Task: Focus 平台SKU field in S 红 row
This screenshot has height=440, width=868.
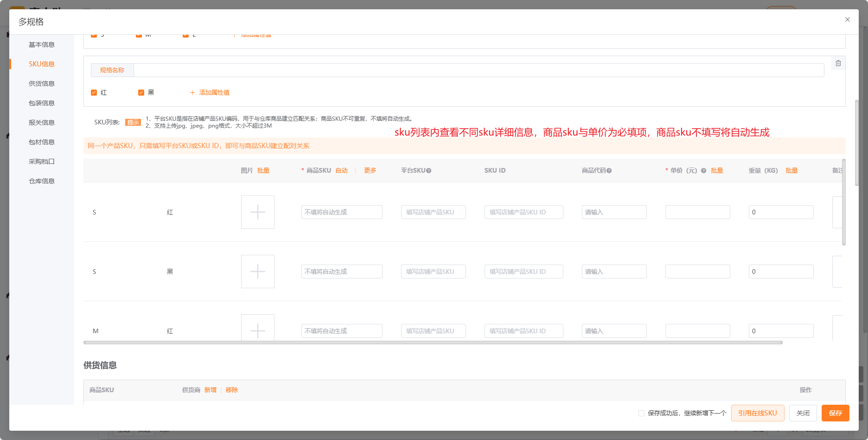Action: coord(434,212)
